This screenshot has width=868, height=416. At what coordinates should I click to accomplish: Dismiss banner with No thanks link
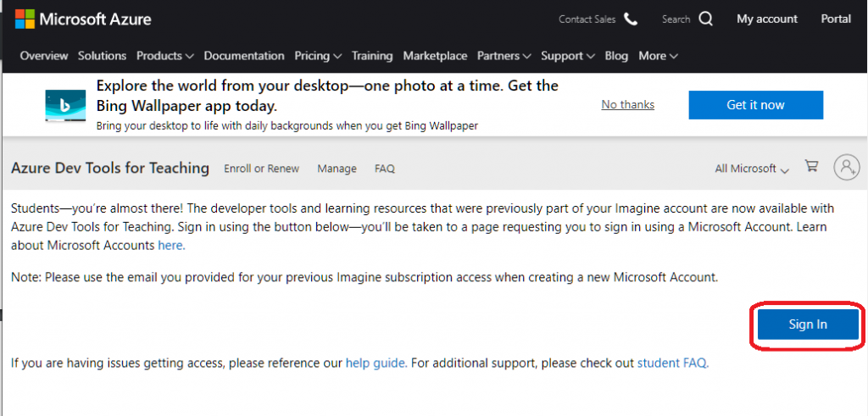coord(628,104)
